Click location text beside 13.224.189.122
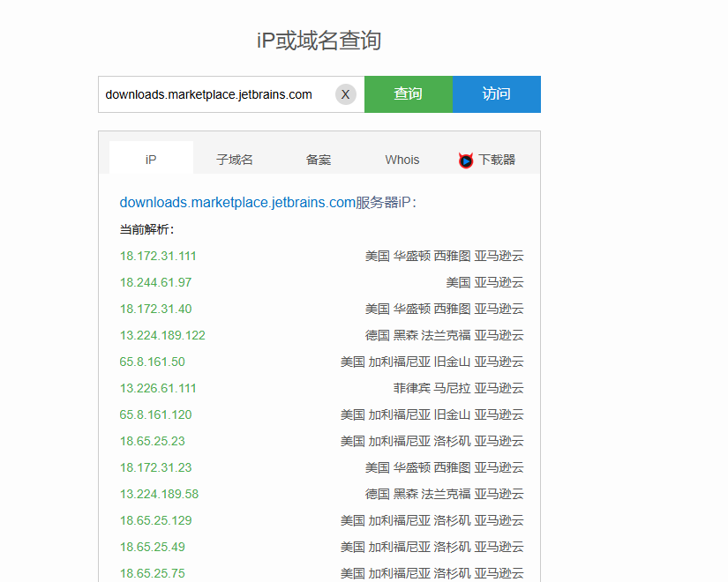728x582 pixels. (x=445, y=336)
